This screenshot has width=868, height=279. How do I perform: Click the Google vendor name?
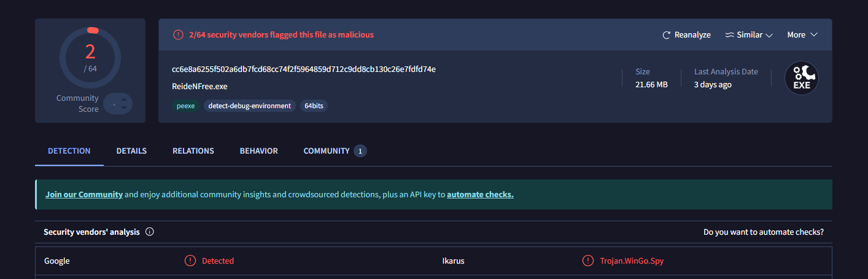click(x=57, y=261)
